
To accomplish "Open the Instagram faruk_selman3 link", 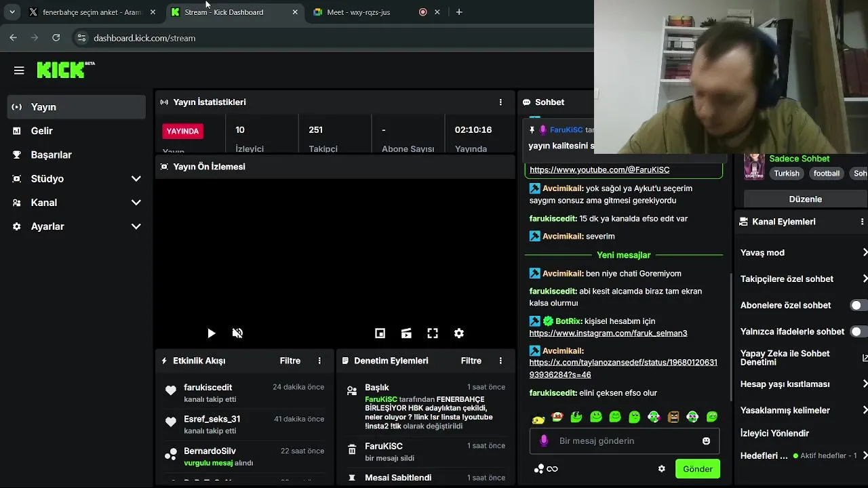I will [x=608, y=333].
